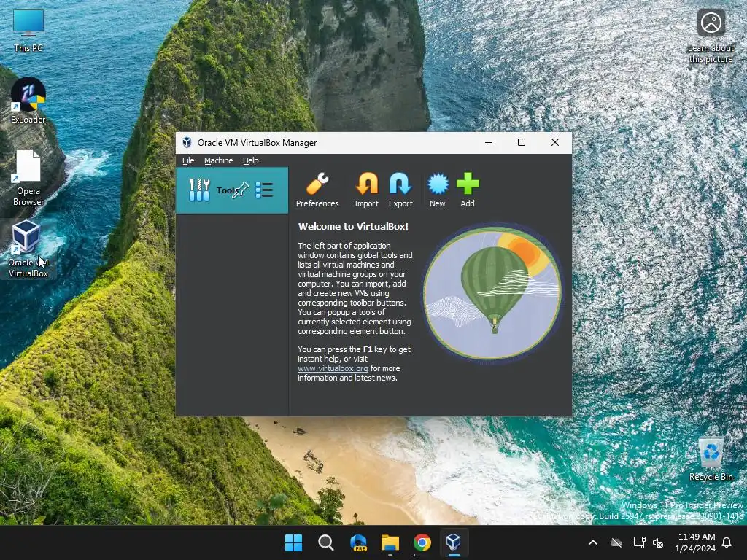Select the This PC desktop icon
747x560 pixels.
28,31
